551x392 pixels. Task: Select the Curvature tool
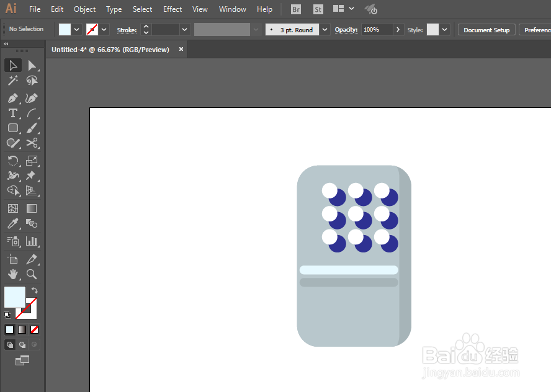click(x=32, y=99)
